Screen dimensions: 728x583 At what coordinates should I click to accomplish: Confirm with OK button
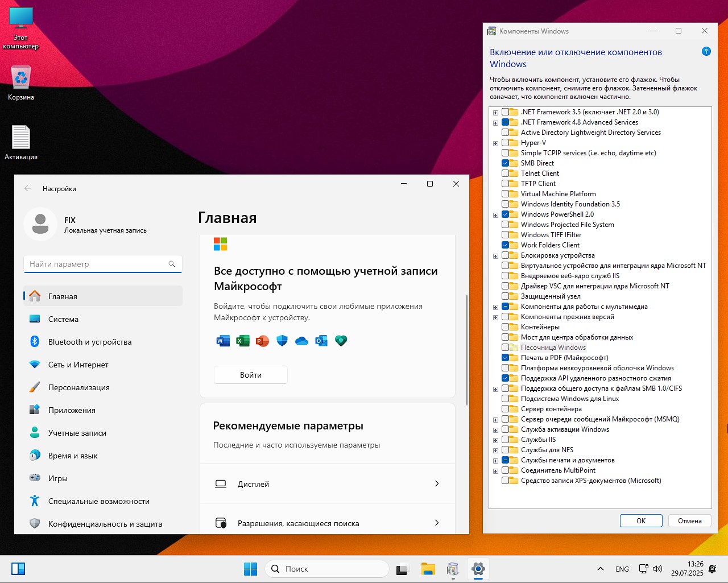(x=641, y=520)
